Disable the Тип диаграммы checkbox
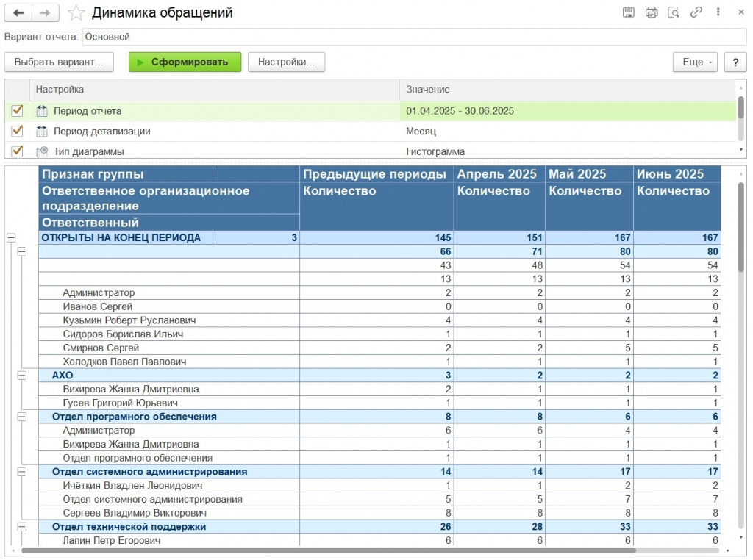753x560 pixels. pos(18,151)
